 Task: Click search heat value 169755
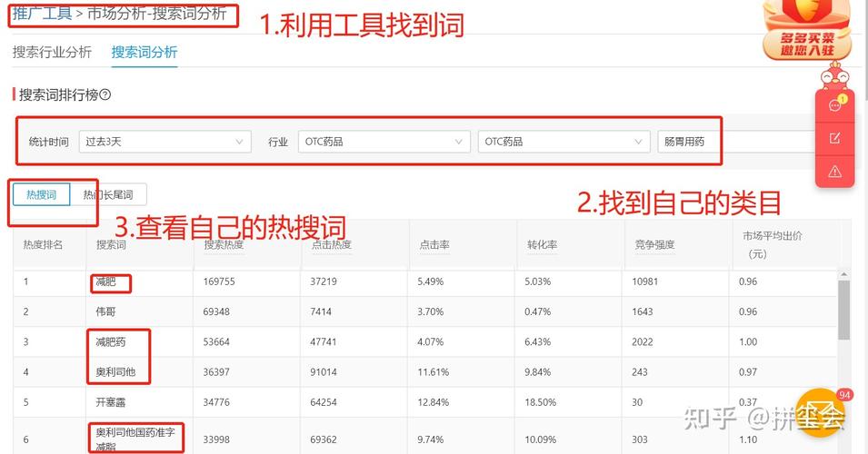tap(219, 281)
